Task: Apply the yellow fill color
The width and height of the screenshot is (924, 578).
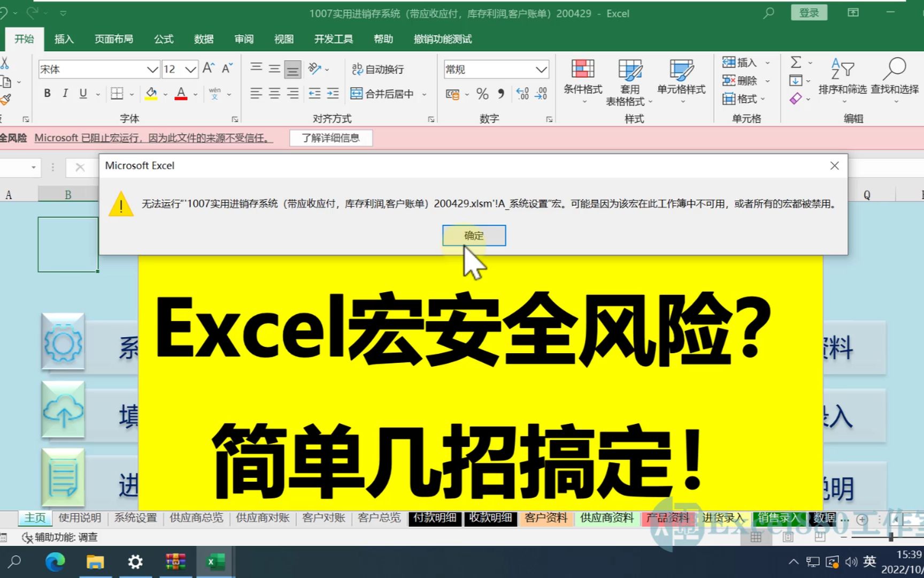Action: click(151, 94)
